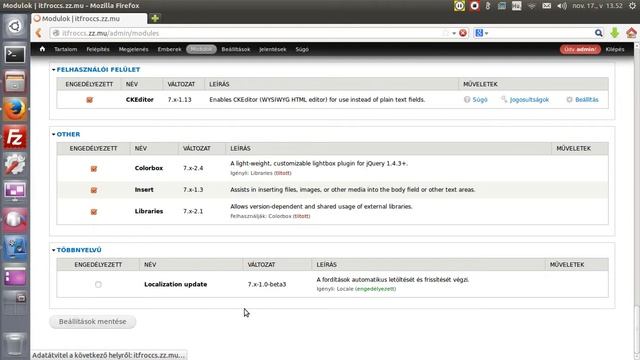The image size is (640, 360).
Task: Click the 7.x-1.0-beta3 version text
Action: tap(267, 284)
